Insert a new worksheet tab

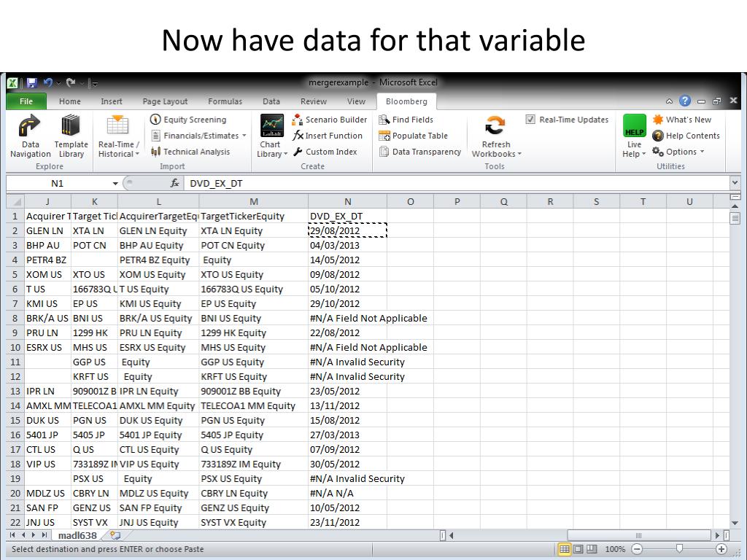[115, 535]
